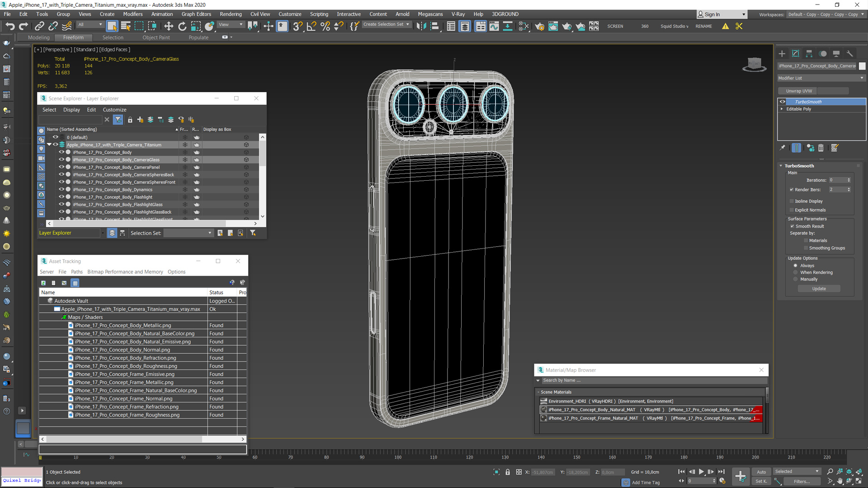Toggle the Angle Snap button
The width and height of the screenshot is (868, 488).
311,26
